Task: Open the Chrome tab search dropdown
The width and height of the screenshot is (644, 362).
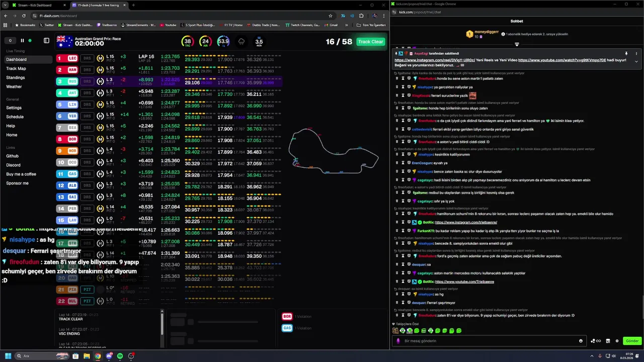Action: [5, 5]
